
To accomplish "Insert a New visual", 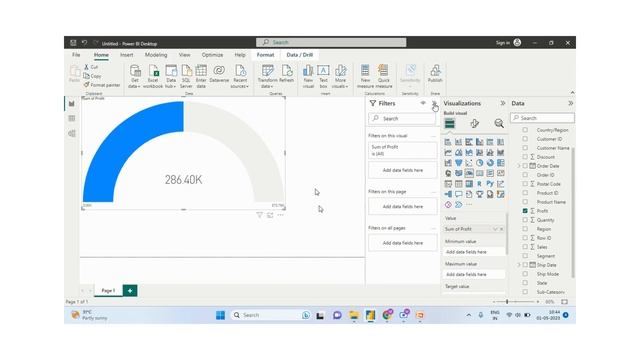I will [308, 76].
